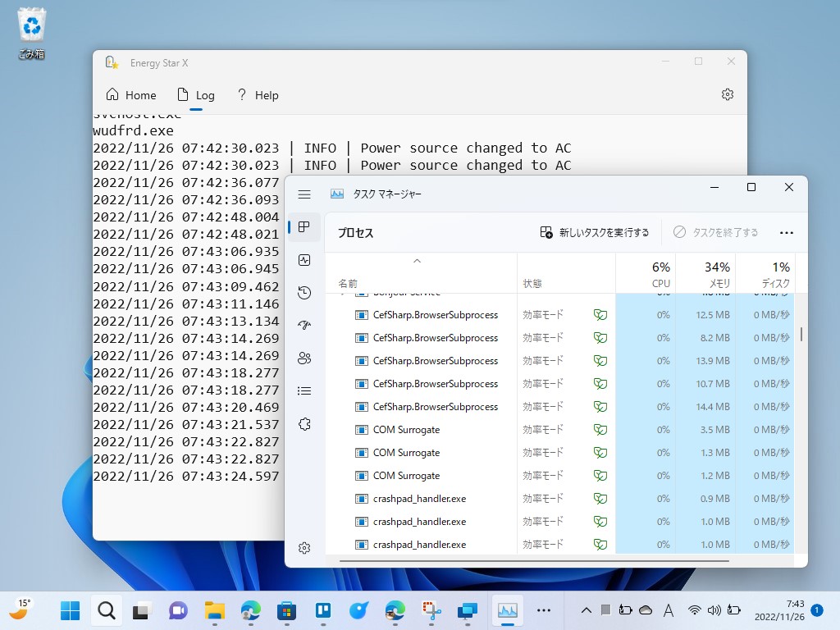Select COM Surrogate row with 1.2 MB

coord(559,476)
